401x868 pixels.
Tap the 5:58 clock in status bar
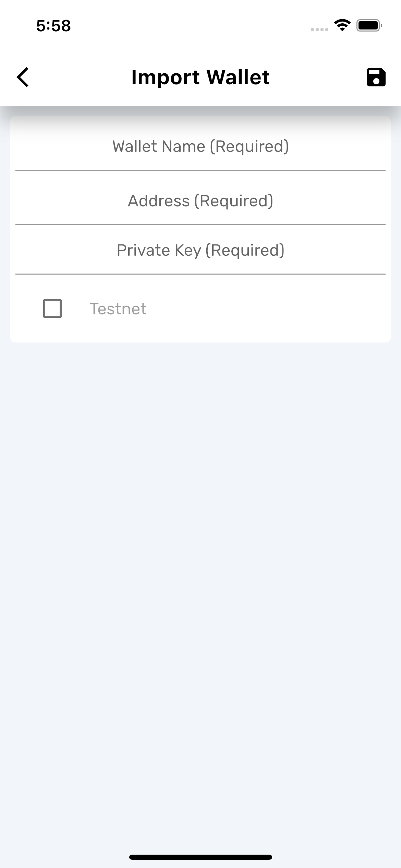[53, 26]
